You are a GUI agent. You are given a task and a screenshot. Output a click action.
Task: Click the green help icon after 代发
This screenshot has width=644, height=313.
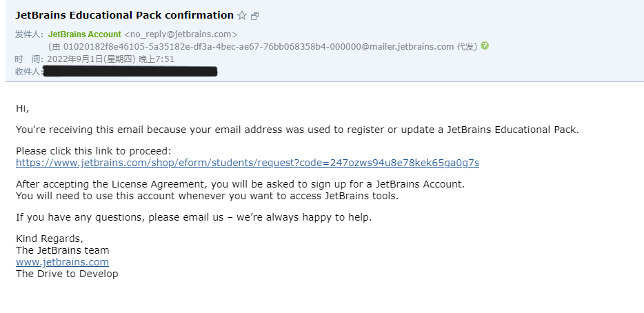click(x=485, y=46)
